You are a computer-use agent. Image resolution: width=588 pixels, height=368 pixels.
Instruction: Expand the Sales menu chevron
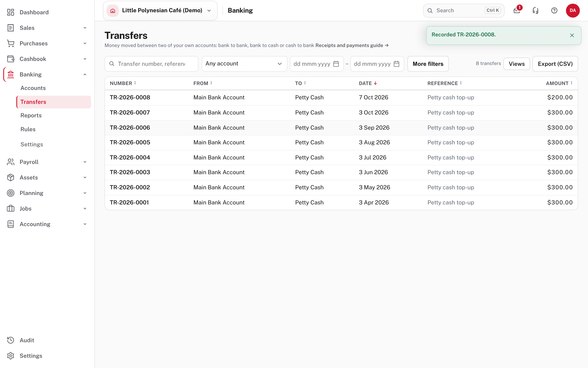click(85, 28)
